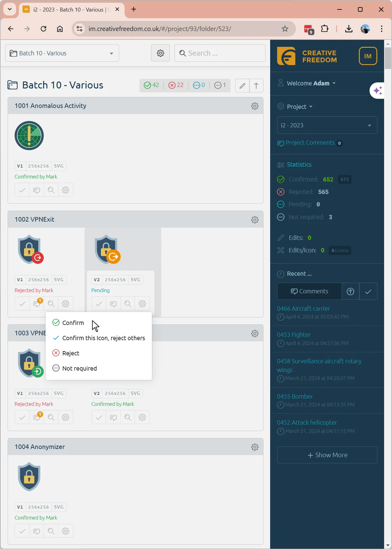
Task: Open comments with badge on 1003 V1 icon
Action: (36, 417)
